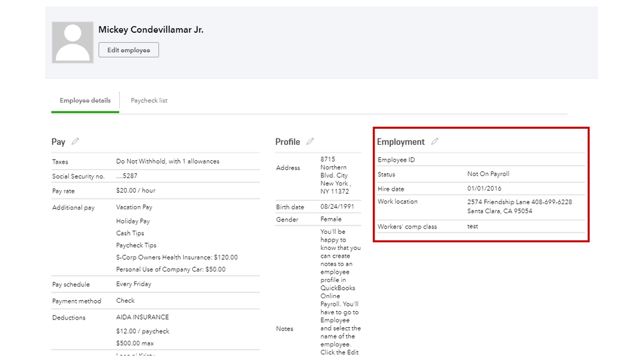
Task: Click the Mickey Condevillamar Jr. name heading
Action: click(x=151, y=30)
